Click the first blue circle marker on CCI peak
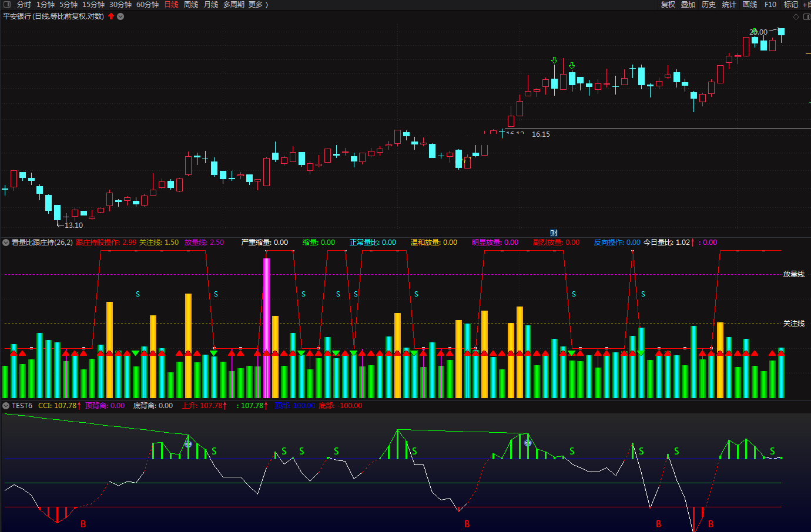Image resolution: width=811 pixels, height=532 pixels. [x=188, y=444]
